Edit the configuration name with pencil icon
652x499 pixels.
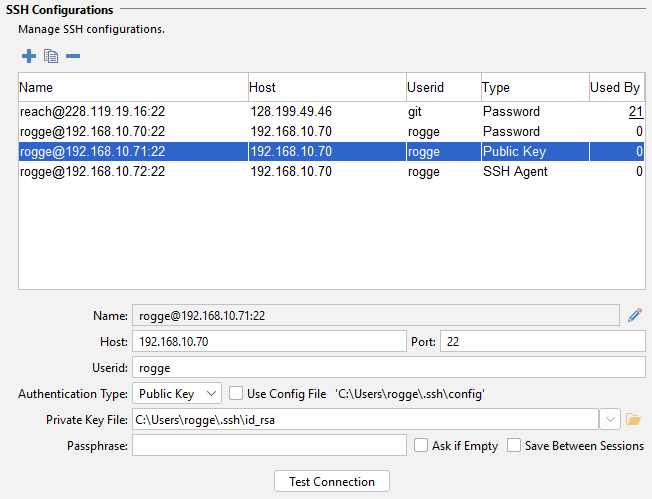pyautogui.click(x=635, y=315)
